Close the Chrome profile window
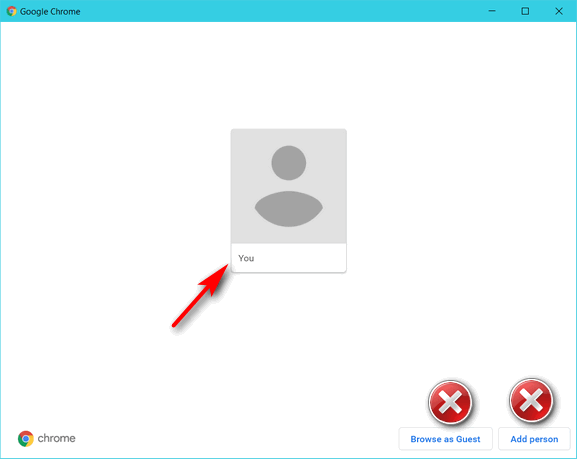The image size is (577, 459). 559,11
